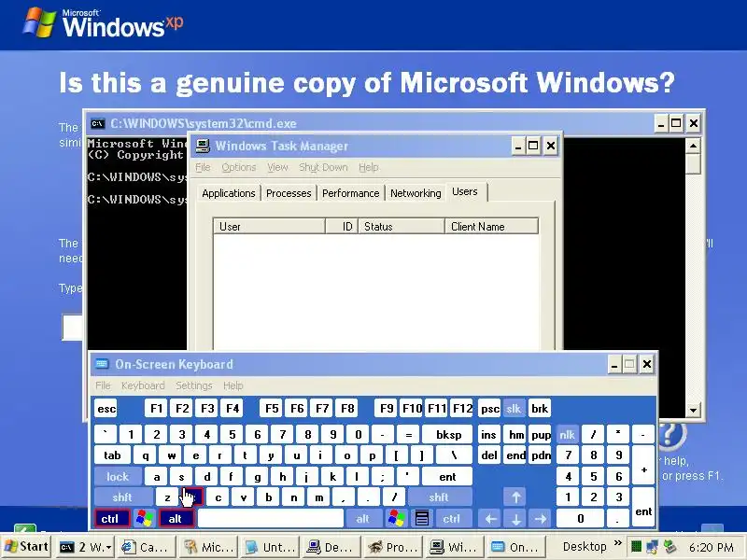Viewport: 747px width, 560px height.
Task: Click the tab key on On-Screen Keyboard
Action: pos(113,455)
